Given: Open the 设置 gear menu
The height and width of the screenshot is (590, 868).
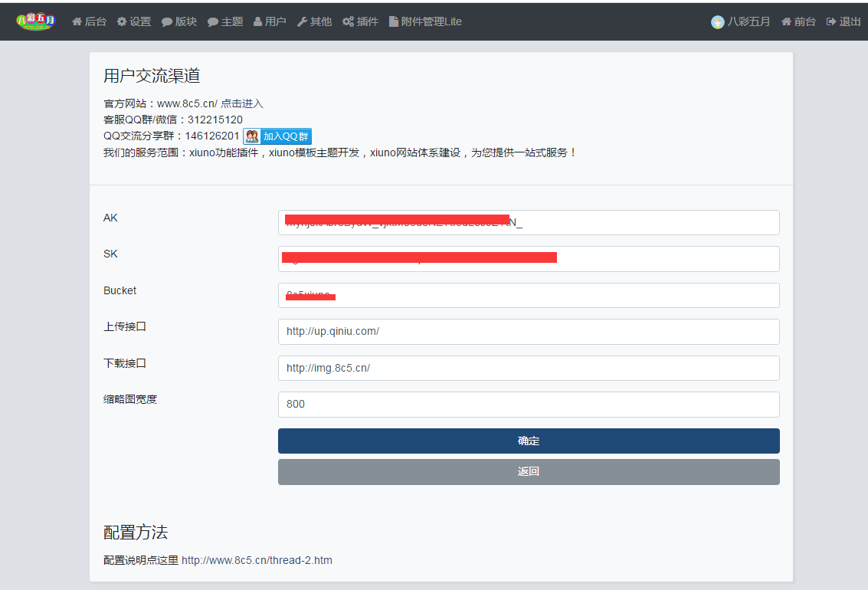Looking at the screenshot, I should coord(134,21).
